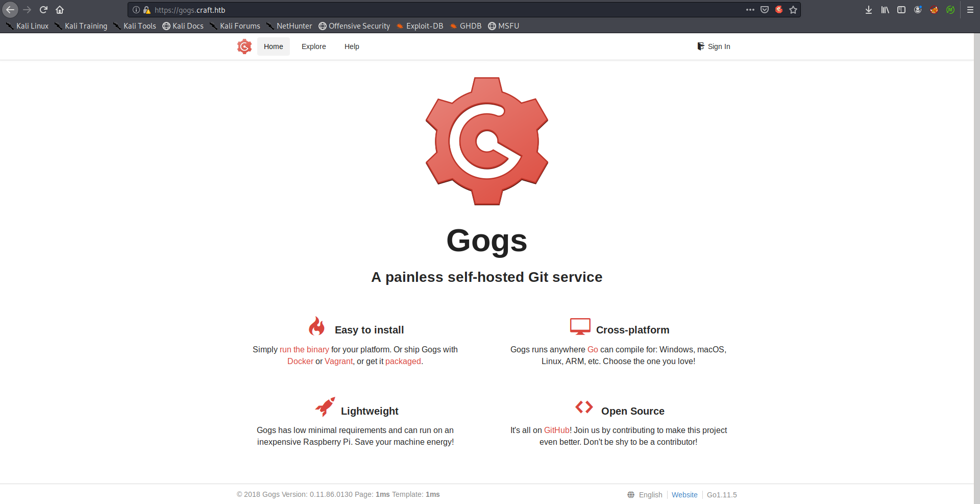
Task: Switch to the Explore tab
Action: [313, 46]
